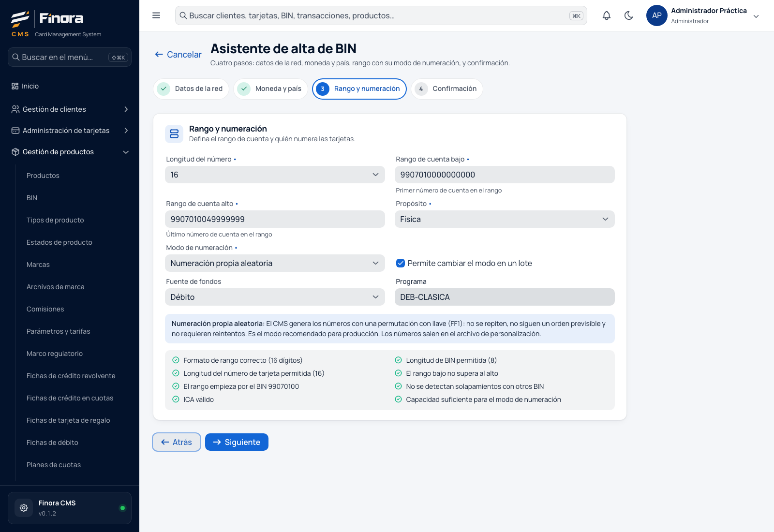
Task: Collapse Gestión de productos chevron
Action: point(126,152)
